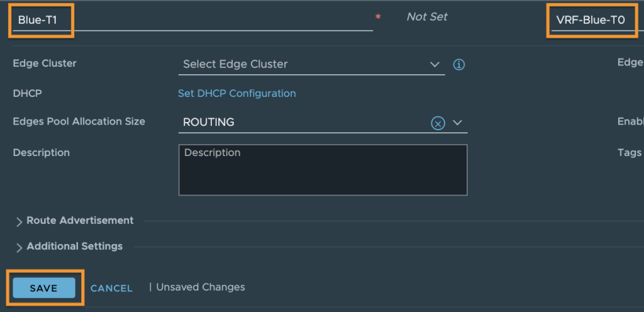This screenshot has height=312, width=644.
Task: Click the Tags label on the right
Action: 629,153
